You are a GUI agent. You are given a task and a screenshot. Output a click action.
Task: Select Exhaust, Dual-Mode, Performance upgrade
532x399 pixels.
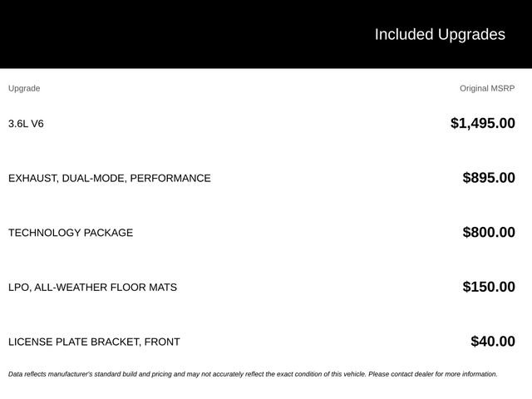point(110,178)
